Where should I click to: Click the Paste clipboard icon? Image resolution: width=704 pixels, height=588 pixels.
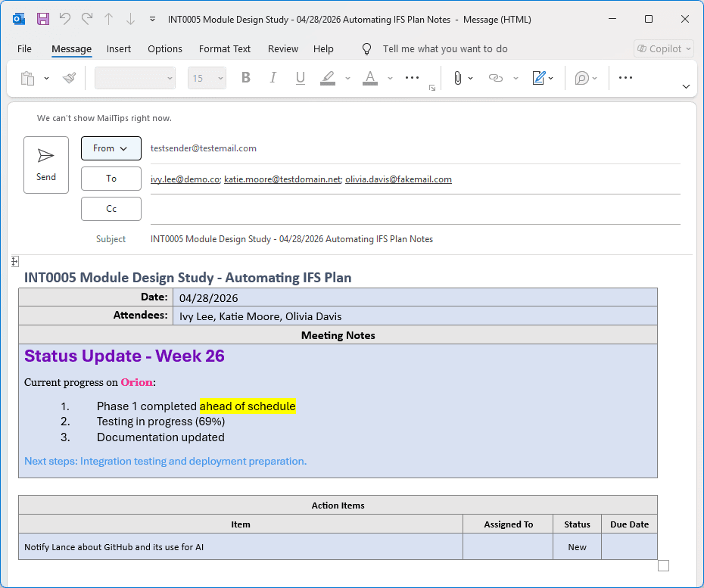(x=28, y=78)
